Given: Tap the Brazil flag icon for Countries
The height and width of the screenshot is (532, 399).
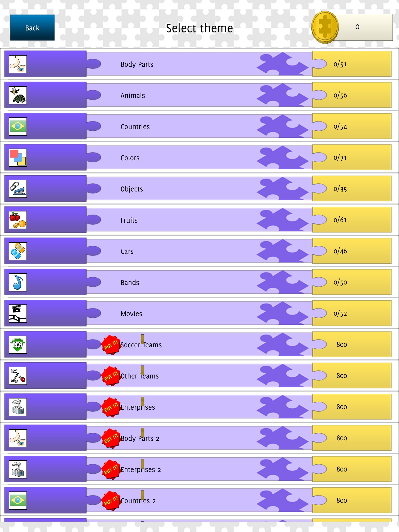Looking at the screenshot, I should click(18, 127).
